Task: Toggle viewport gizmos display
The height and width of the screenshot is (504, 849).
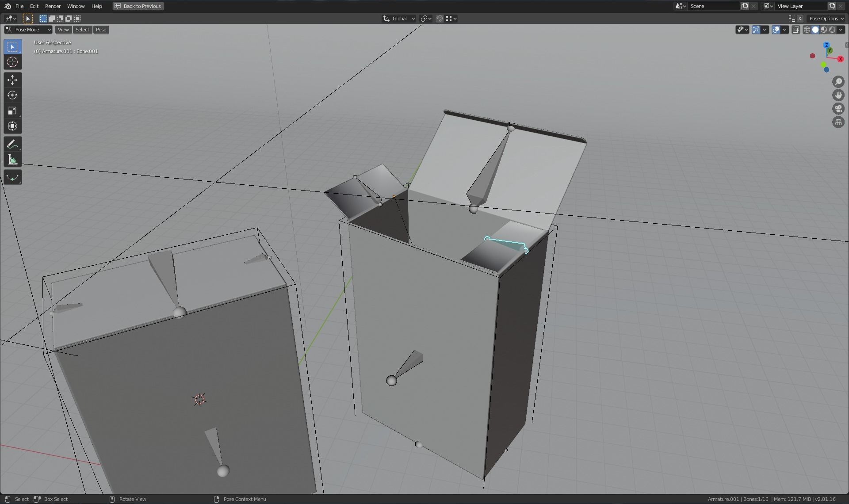Action: point(756,30)
